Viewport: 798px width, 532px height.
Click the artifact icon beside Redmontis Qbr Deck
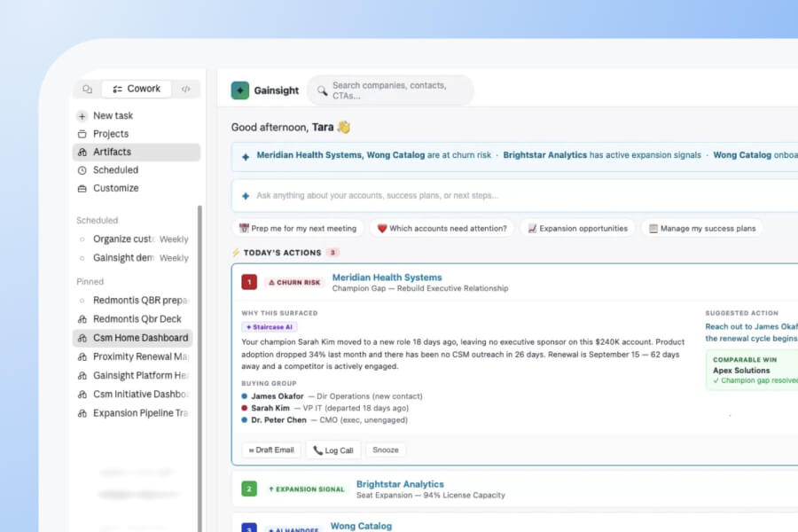pyautogui.click(x=82, y=319)
